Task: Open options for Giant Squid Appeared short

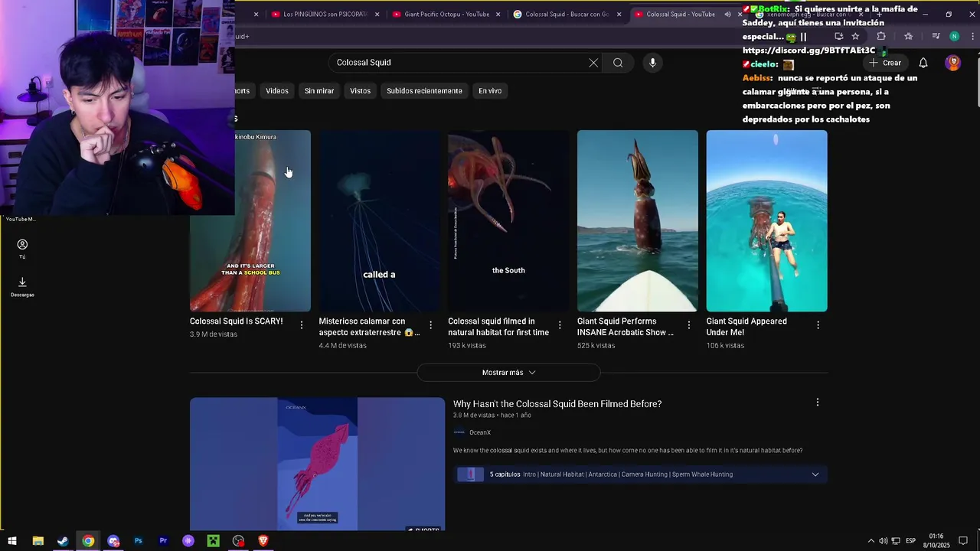Action: pyautogui.click(x=818, y=325)
